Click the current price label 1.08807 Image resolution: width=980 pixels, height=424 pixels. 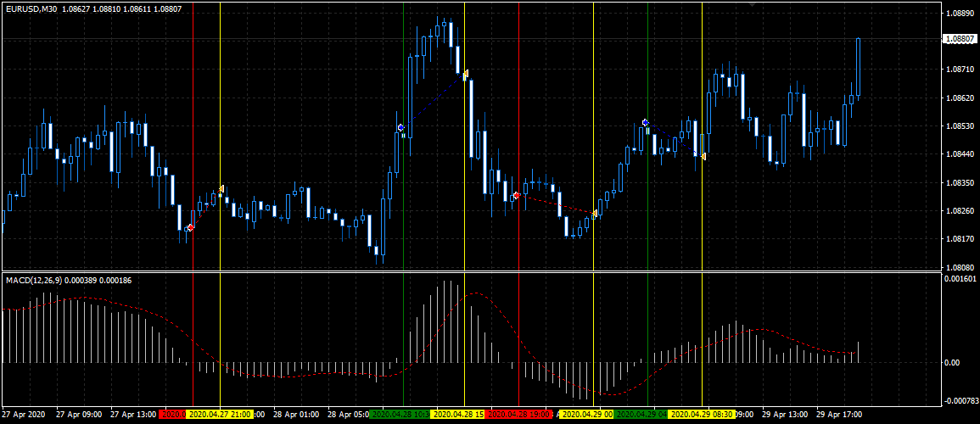(x=959, y=39)
